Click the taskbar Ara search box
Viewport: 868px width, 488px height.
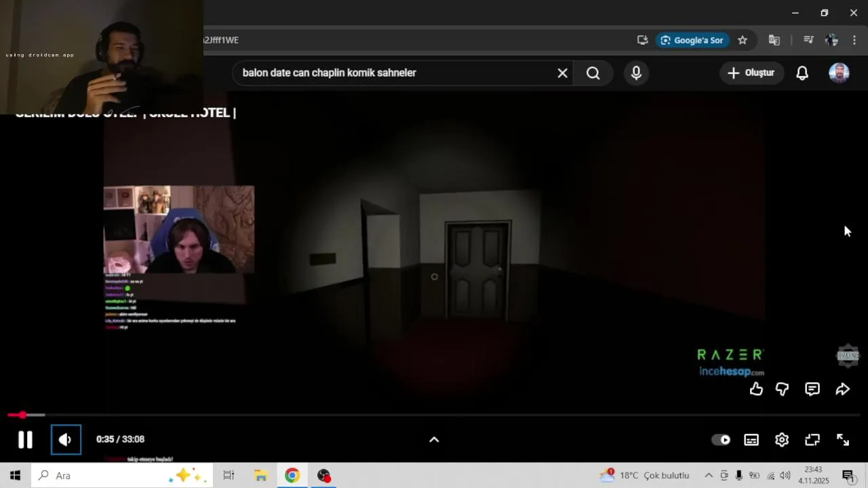click(122, 476)
